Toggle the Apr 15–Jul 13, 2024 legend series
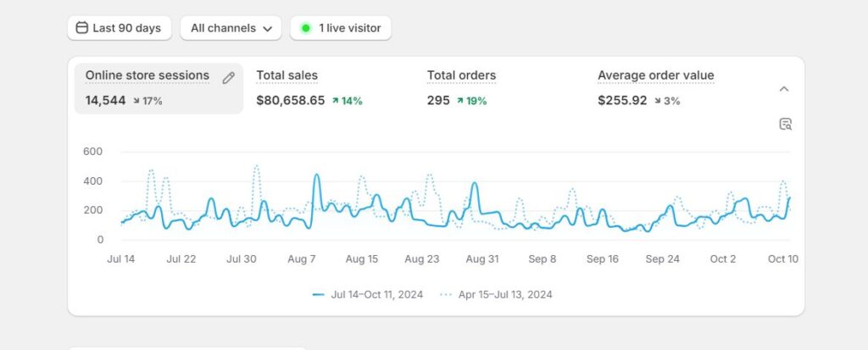868x350 pixels. point(496,295)
